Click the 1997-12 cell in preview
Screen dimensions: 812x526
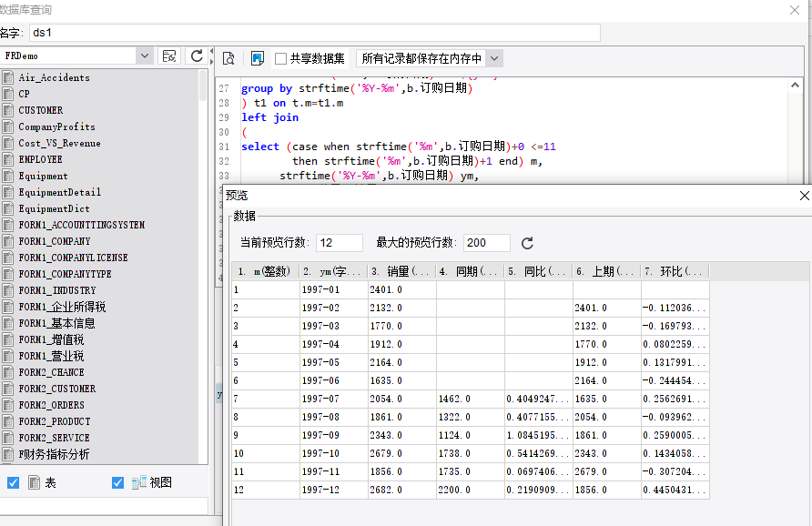[333, 490]
